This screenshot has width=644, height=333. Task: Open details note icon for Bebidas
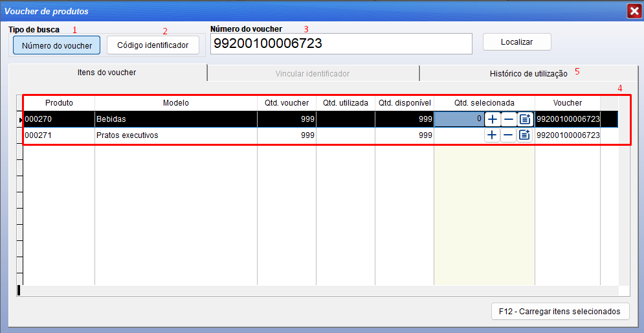point(525,119)
